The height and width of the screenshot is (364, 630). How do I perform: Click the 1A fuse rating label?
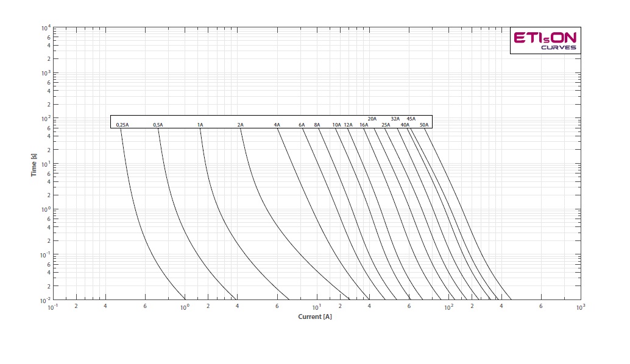pyautogui.click(x=200, y=125)
